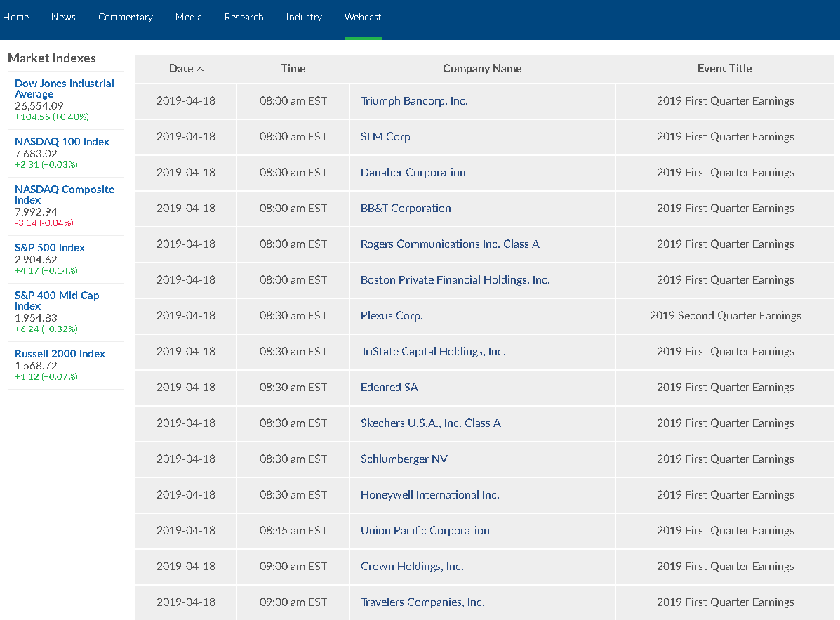Click NASDAQ 100 value 7,683.02

click(x=36, y=153)
